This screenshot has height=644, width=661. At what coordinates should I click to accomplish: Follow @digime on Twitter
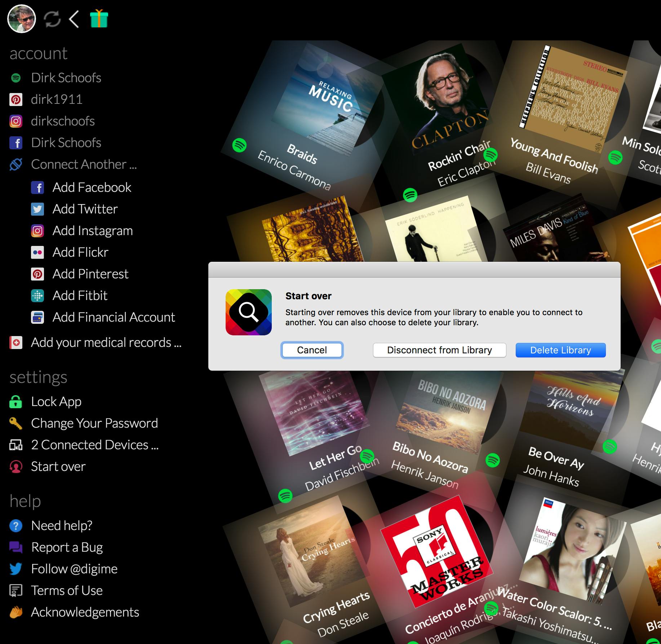click(x=74, y=569)
